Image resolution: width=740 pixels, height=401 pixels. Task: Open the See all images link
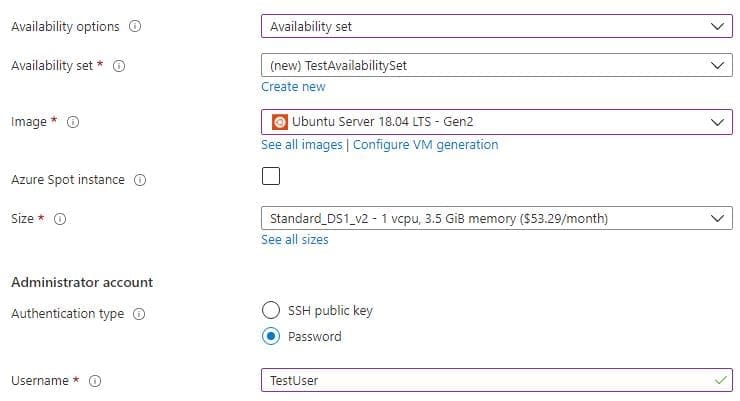pyautogui.click(x=302, y=144)
